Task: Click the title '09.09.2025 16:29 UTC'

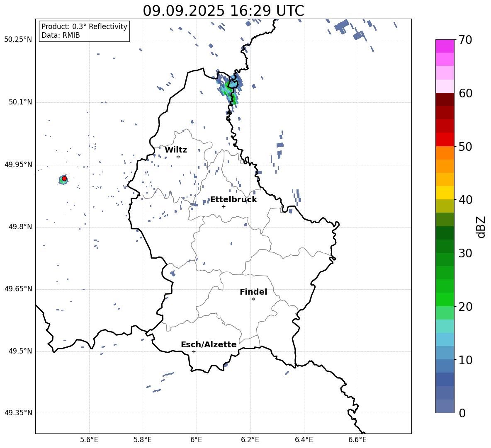Action: (x=224, y=11)
